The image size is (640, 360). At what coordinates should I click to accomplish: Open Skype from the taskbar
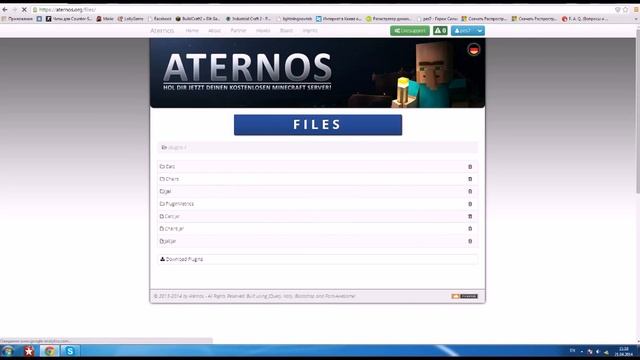[x=70, y=351]
